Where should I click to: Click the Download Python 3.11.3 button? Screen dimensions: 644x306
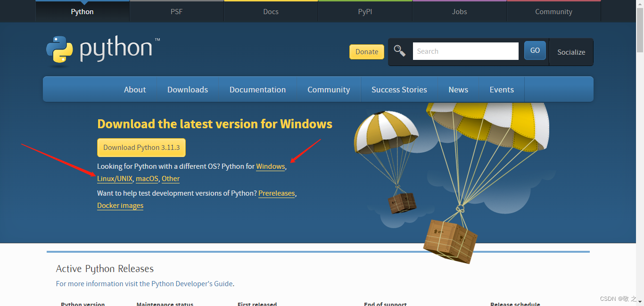point(141,148)
